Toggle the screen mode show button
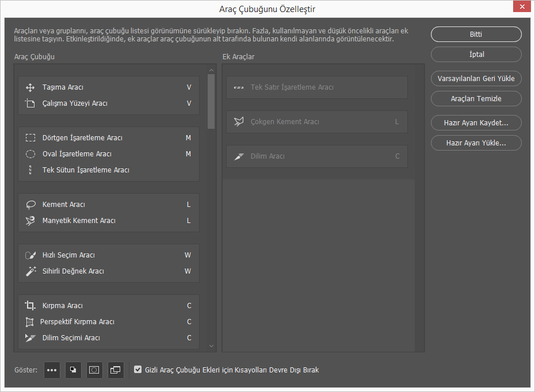The image size is (535, 392). [x=116, y=370]
